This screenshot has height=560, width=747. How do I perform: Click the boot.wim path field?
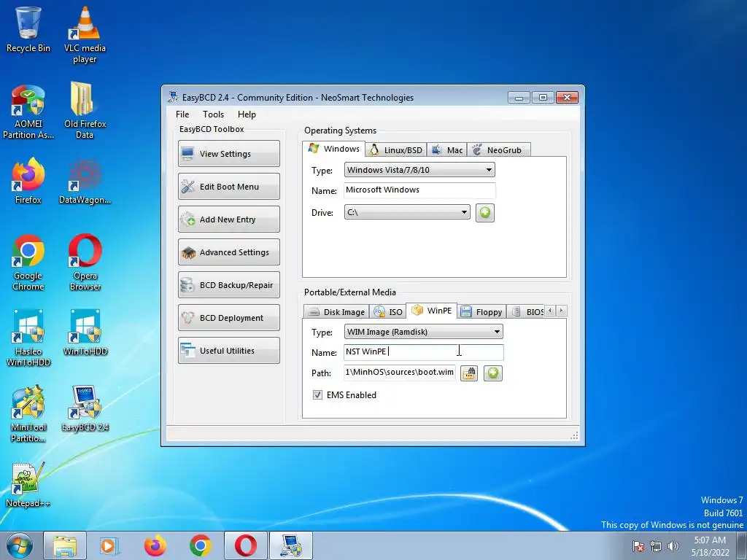[400, 373]
